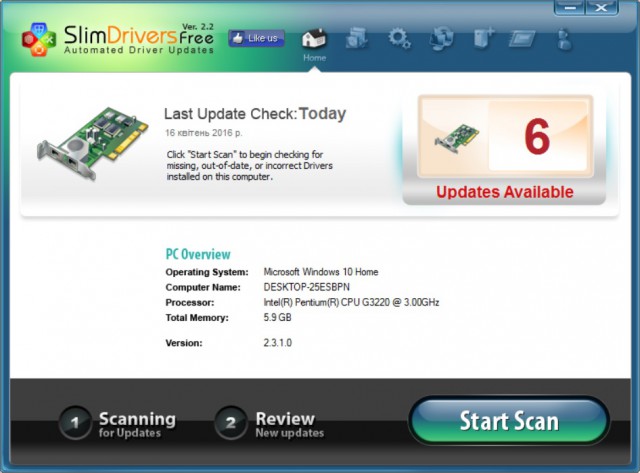Minimize the SlimDrivers window

coord(570,7)
